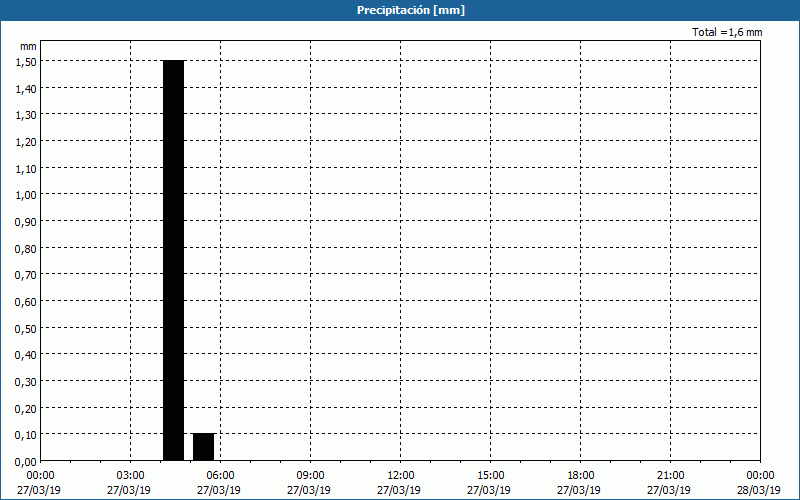Viewport: 800px width, 500px height.
Task: Click the 1,50 y-axis label
Action: point(26,62)
